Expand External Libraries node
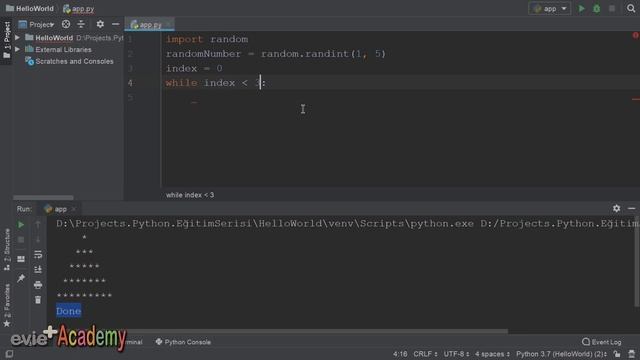The height and width of the screenshot is (360, 640). (18, 49)
